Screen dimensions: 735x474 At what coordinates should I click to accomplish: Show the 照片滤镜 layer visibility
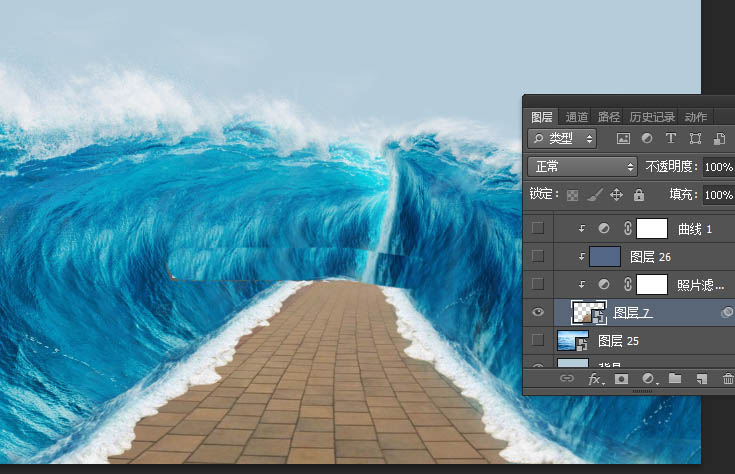[x=538, y=284]
